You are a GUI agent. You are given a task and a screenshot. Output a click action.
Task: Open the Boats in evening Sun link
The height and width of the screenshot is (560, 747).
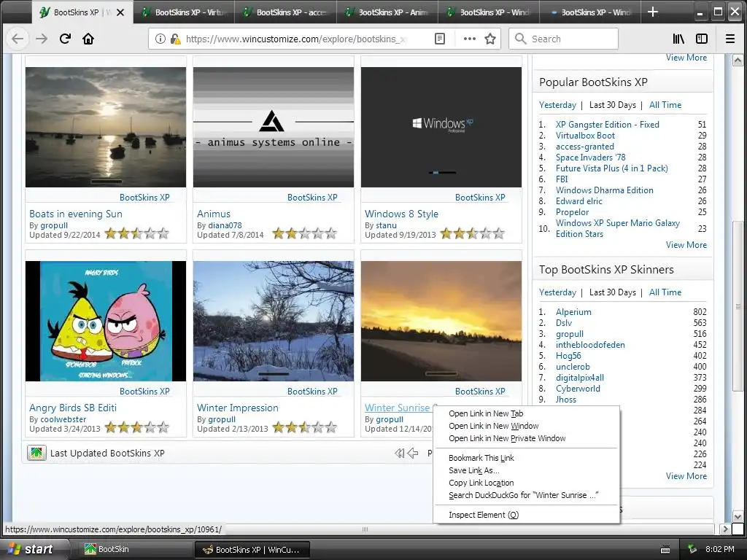[76, 214]
